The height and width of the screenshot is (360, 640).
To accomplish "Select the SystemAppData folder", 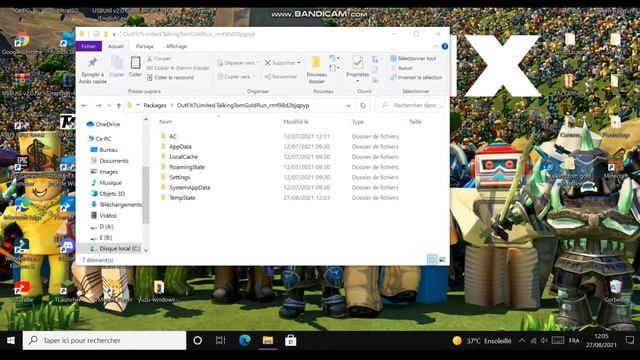I will (190, 187).
